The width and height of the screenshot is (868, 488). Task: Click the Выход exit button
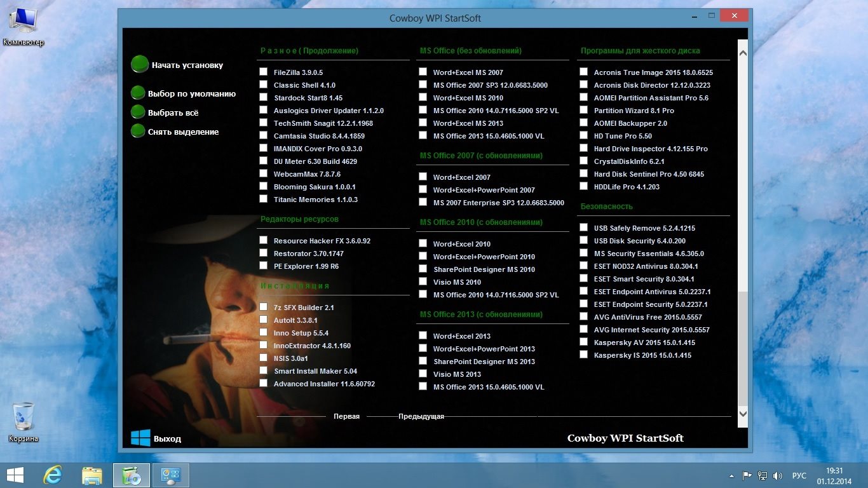pos(167,439)
